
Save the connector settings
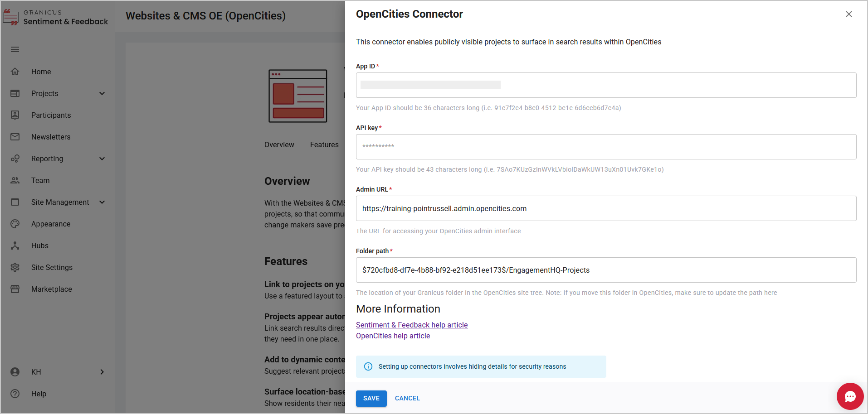pyautogui.click(x=371, y=399)
